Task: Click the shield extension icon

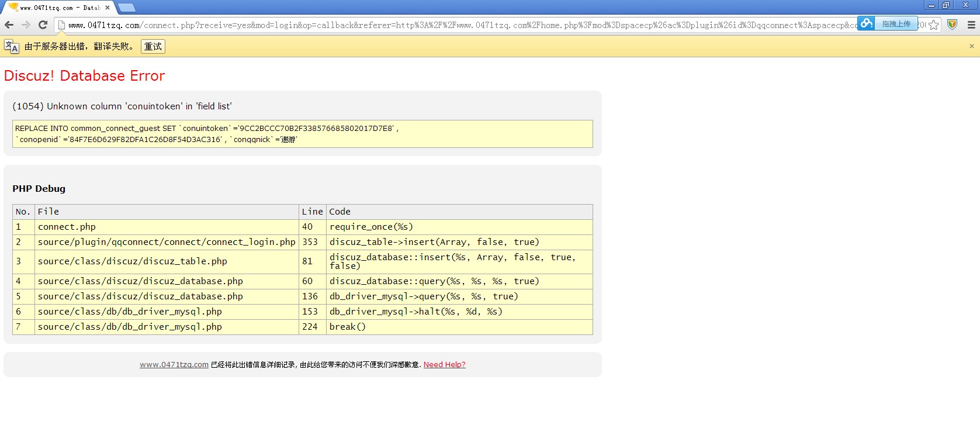Action: pos(952,25)
